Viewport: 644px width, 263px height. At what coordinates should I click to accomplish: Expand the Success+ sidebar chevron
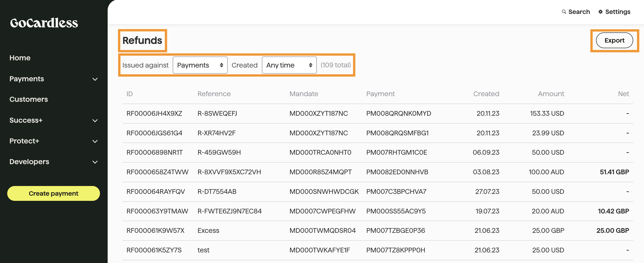(95, 120)
